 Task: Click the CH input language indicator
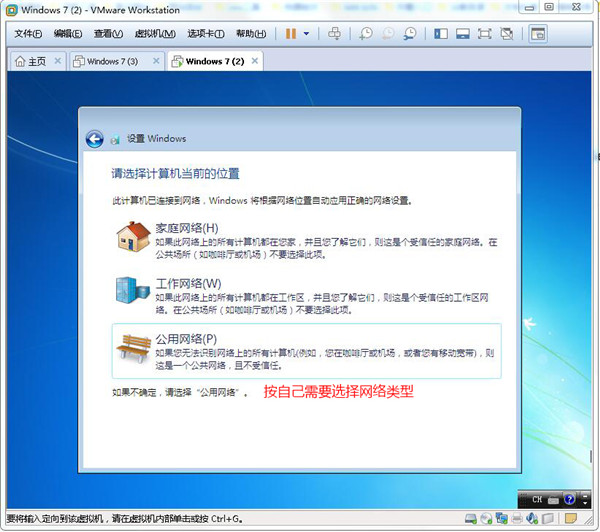[537, 499]
